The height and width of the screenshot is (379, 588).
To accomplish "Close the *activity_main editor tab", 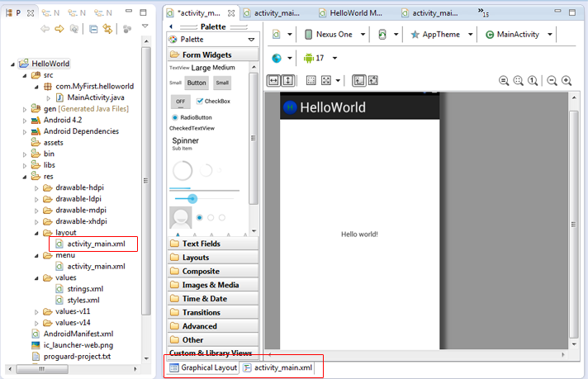I will (231, 13).
